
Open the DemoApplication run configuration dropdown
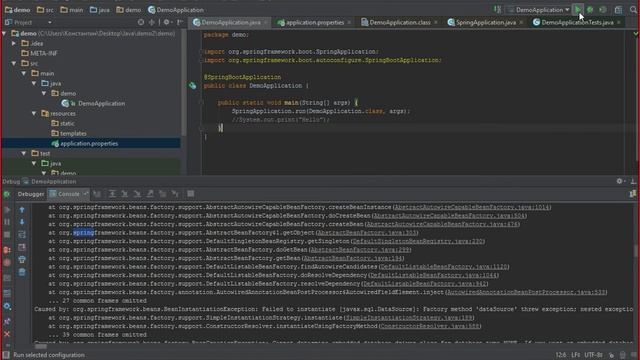pyautogui.click(x=538, y=10)
